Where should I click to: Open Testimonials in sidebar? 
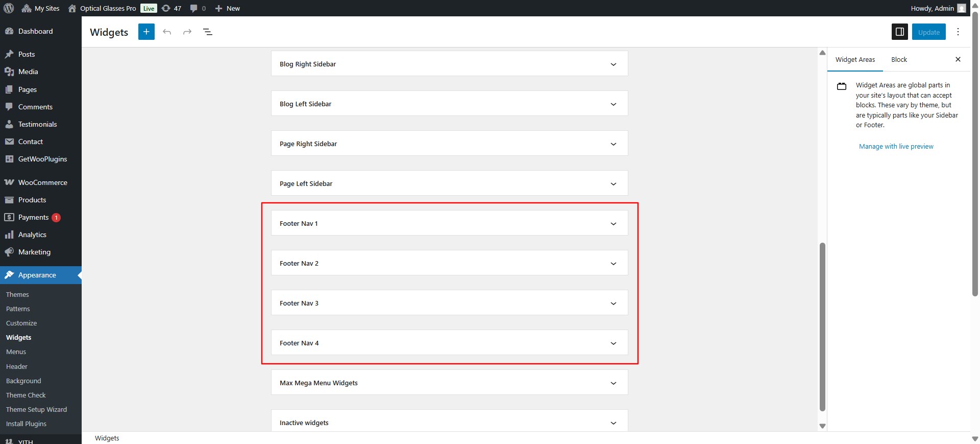tap(37, 124)
